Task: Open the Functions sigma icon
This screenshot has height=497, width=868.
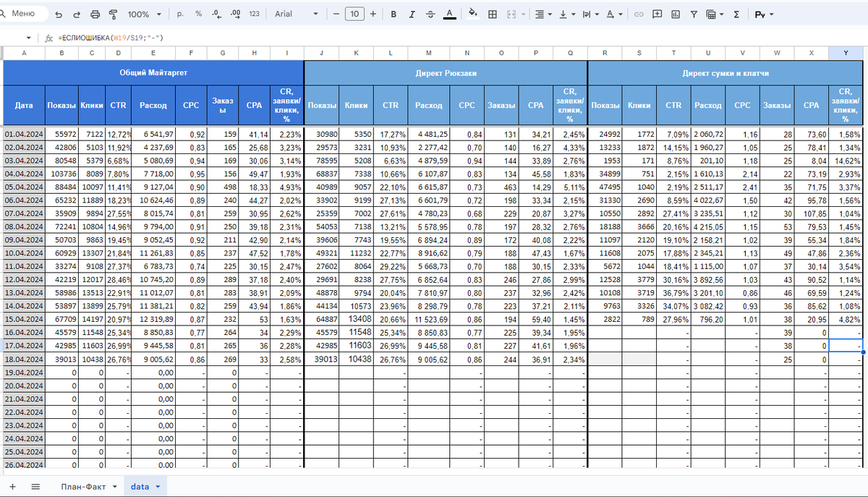Action: click(736, 14)
